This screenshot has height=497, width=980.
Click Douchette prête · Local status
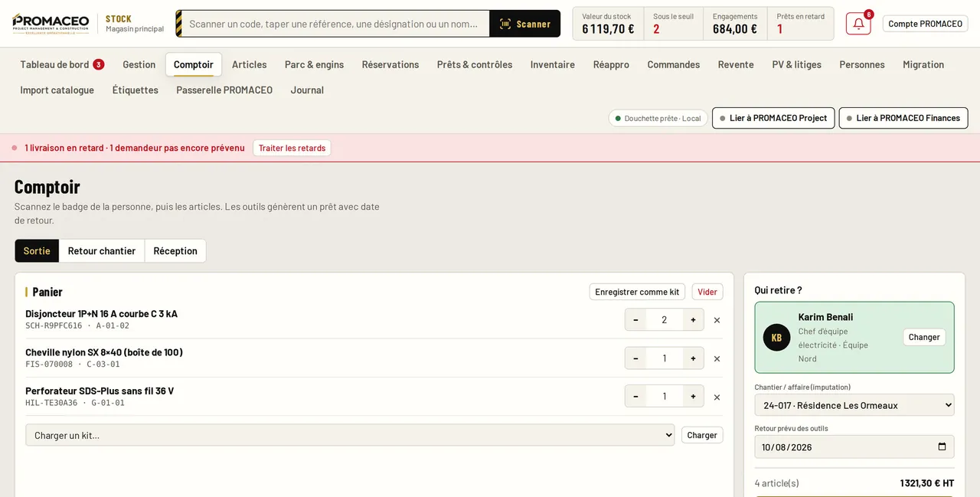(658, 118)
